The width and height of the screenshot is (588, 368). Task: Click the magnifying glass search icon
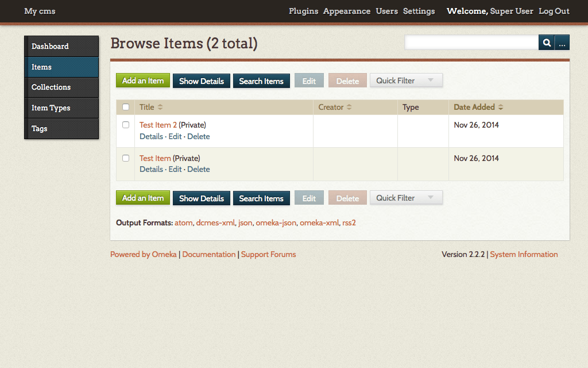pyautogui.click(x=547, y=43)
